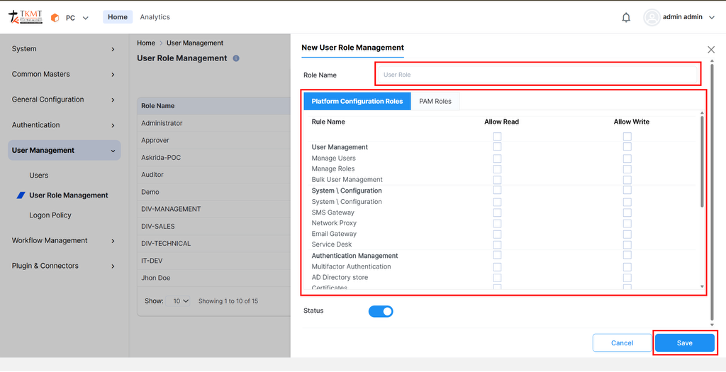Select the Jhon Doe role row

click(x=214, y=278)
